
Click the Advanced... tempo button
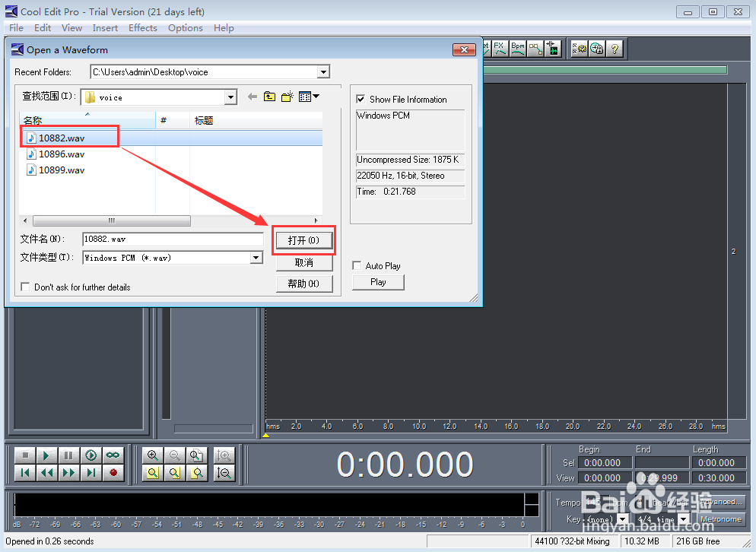[x=722, y=502]
